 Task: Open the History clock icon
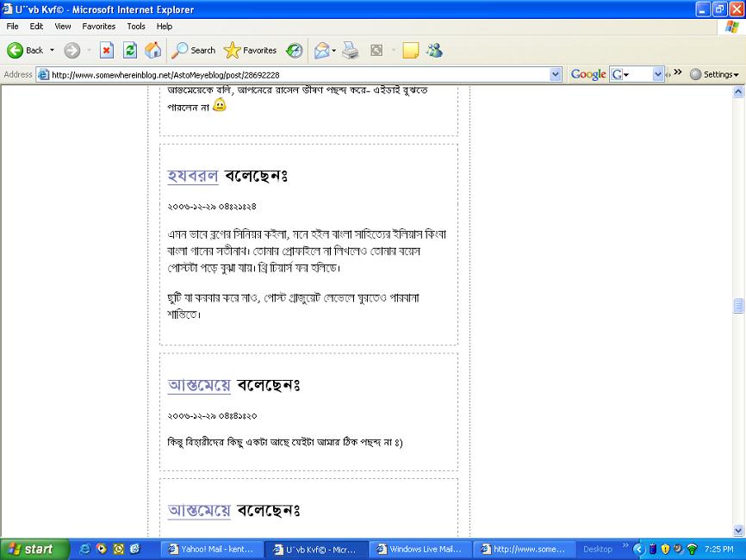295,50
